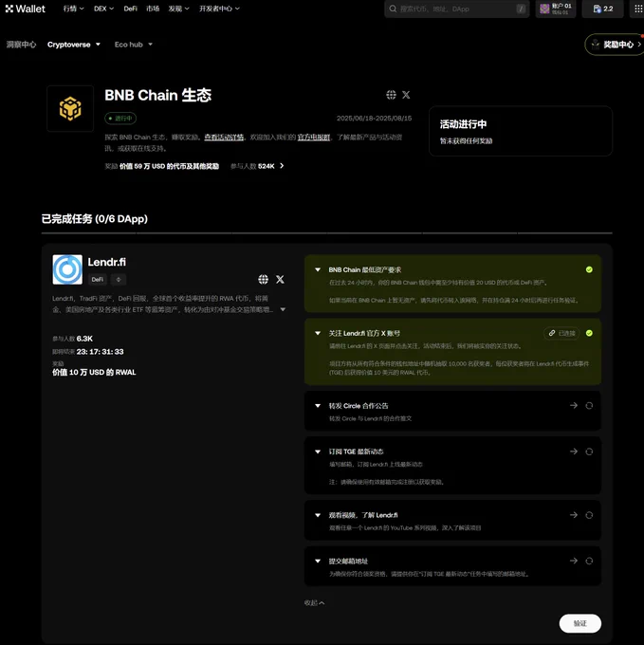The height and width of the screenshot is (645, 644).
Task: Collapse the BNB Chain 最低资产要求 task
Action: pyautogui.click(x=318, y=269)
